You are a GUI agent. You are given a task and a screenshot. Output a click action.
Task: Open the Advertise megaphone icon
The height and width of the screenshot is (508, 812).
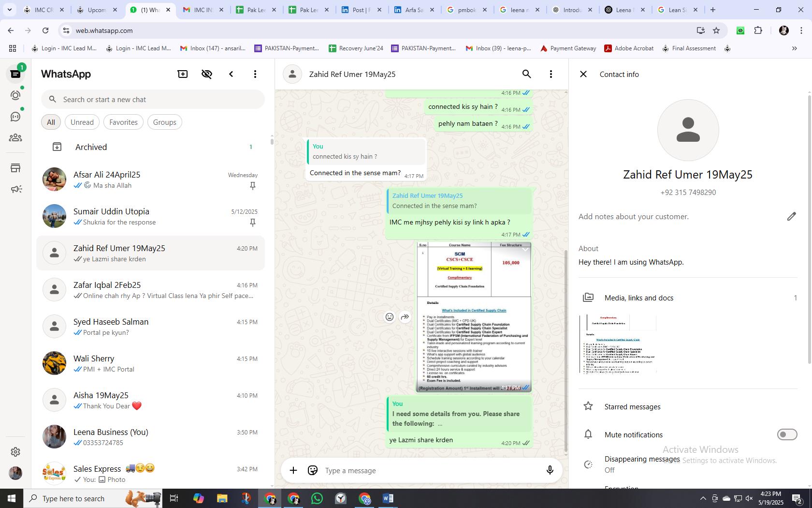(x=15, y=189)
